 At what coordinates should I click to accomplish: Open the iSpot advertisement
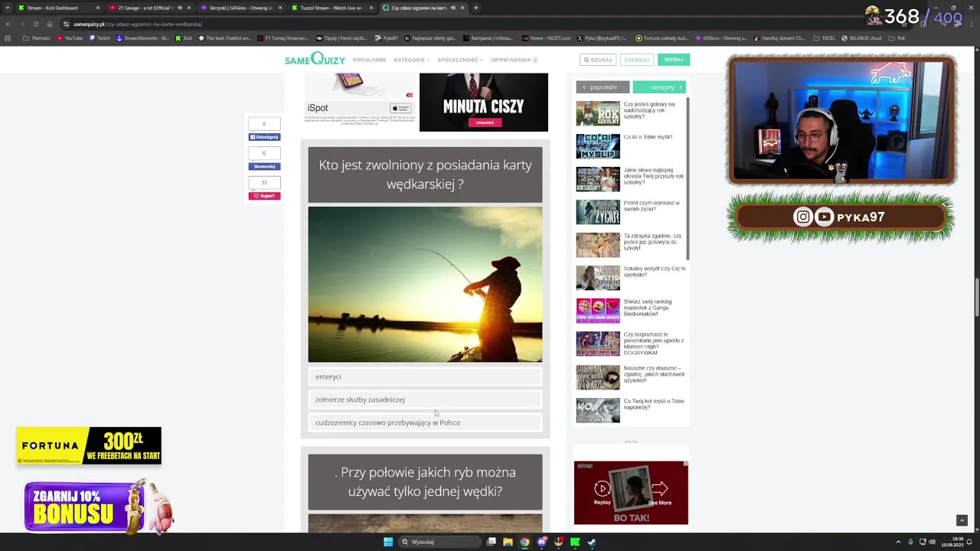pos(360,98)
